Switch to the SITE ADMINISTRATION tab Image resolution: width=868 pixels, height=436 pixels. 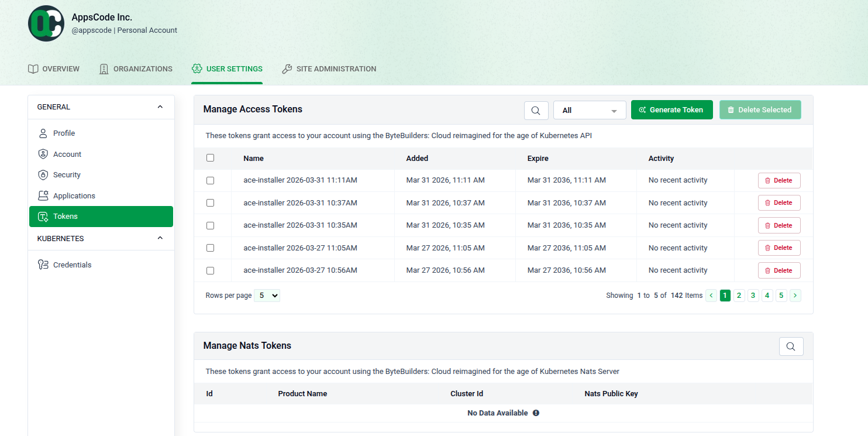click(x=329, y=68)
